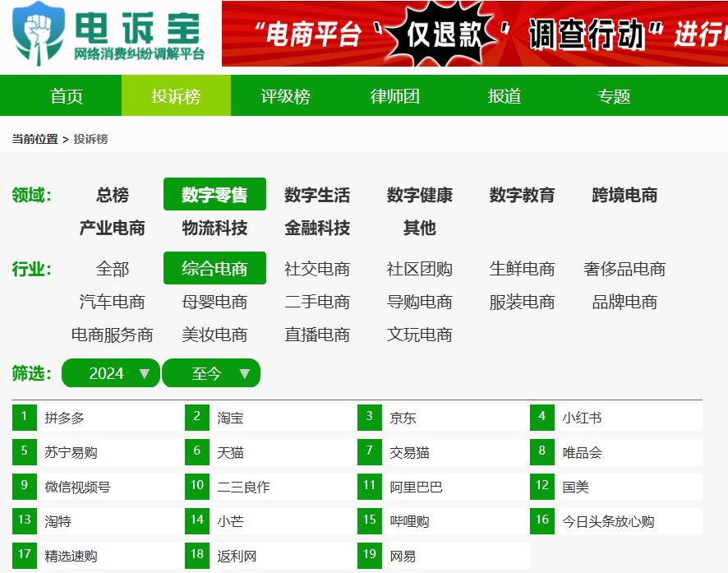
Task: View 天猫 complaint ranking entry
Action: point(271,452)
